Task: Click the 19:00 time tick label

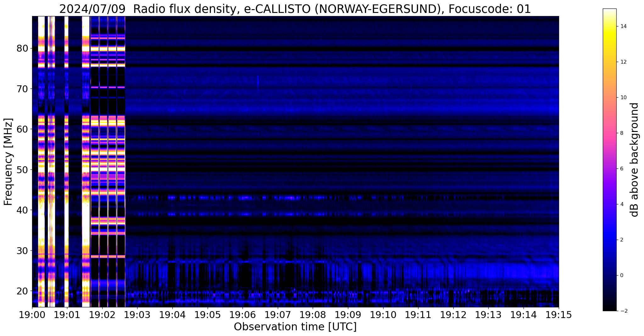Action: 32,315
